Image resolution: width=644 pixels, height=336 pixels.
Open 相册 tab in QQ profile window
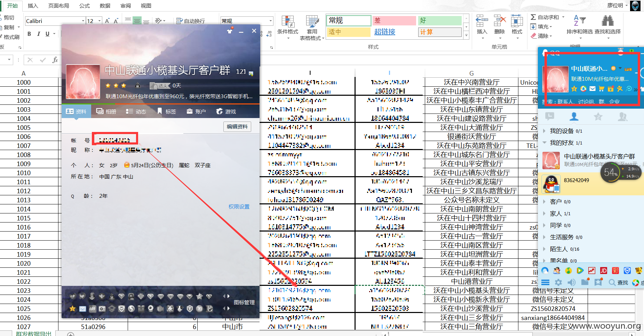tap(106, 111)
